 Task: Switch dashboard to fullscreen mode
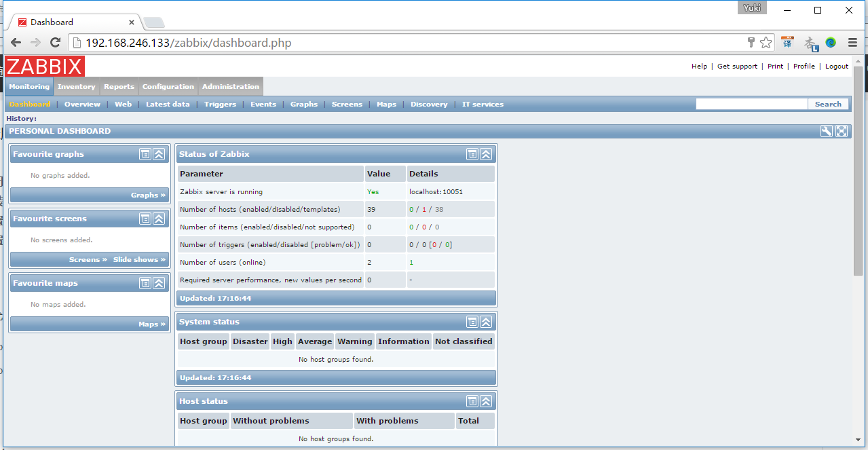point(842,132)
